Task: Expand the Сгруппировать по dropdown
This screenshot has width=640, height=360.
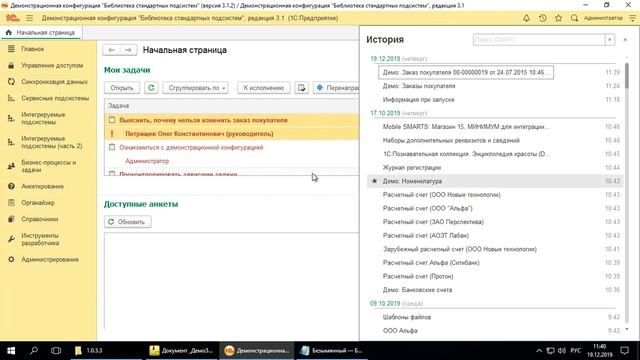Action: 195,88
